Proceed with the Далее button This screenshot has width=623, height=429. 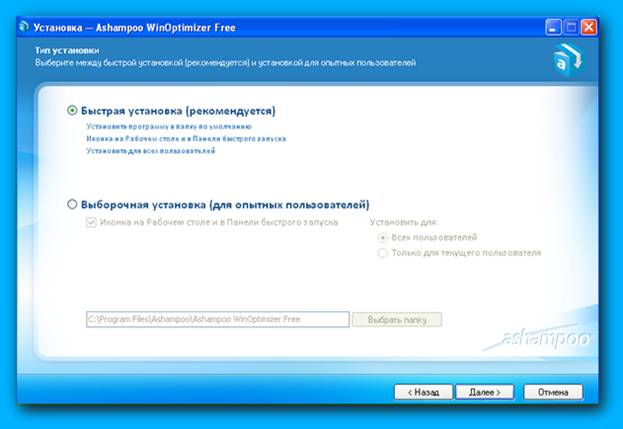[x=485, y=392]
